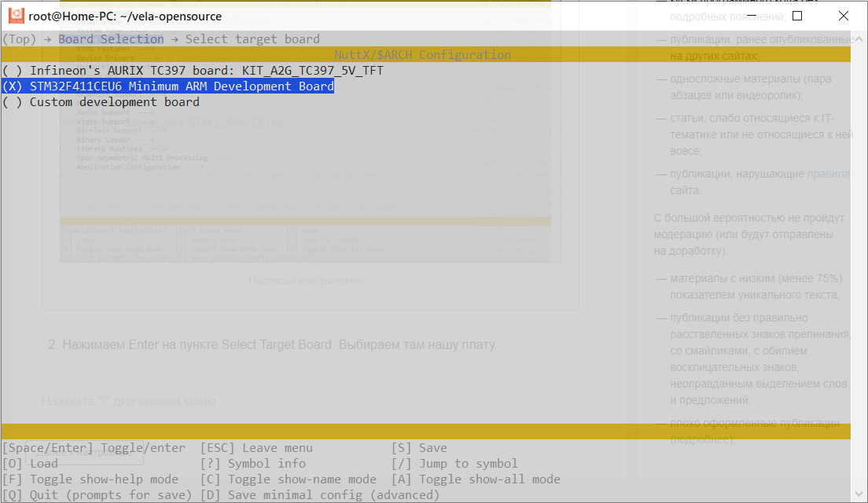Click [D] Save minimal config (advanced) hint

319,494
